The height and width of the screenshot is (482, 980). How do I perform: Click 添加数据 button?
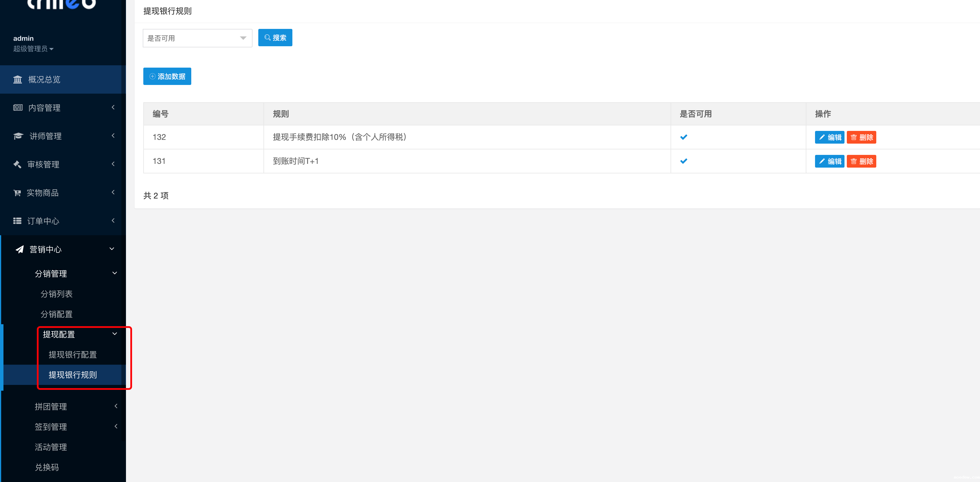167,77
